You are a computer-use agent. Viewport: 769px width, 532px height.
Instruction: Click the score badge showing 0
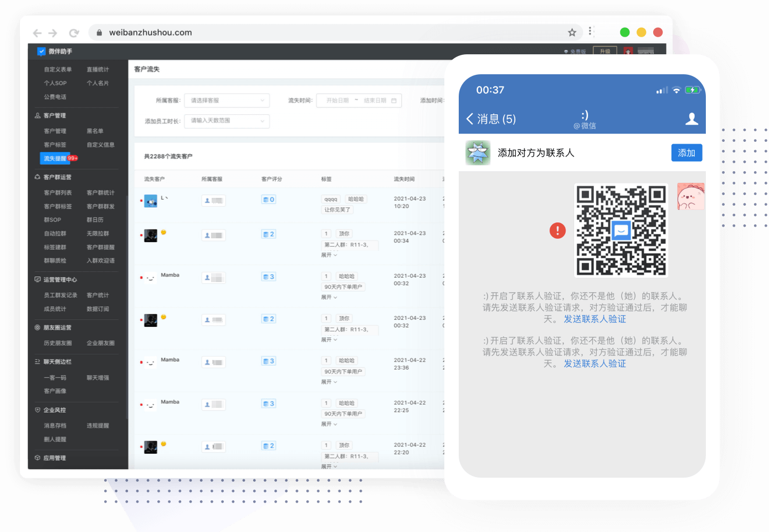coord(269,199)
